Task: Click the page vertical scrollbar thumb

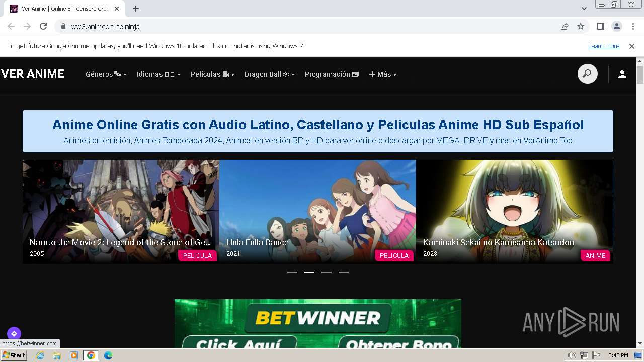Action: pos(640,74)
